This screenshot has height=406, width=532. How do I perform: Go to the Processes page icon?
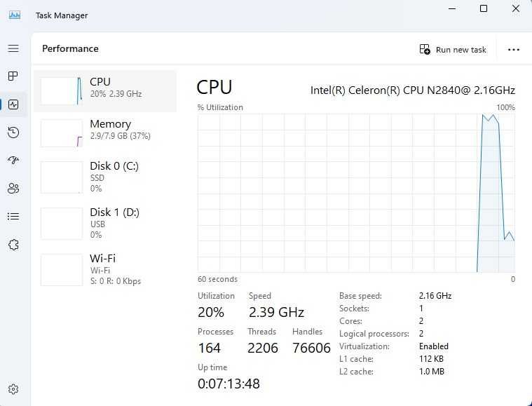13,76
